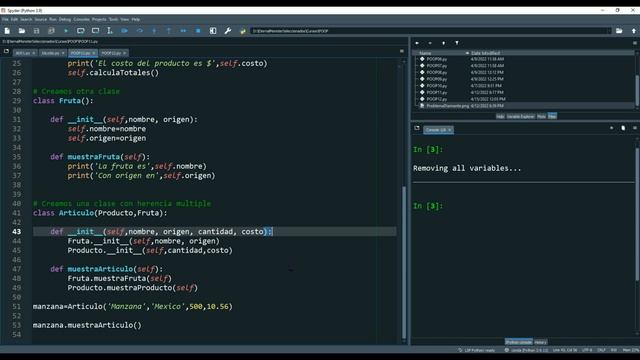Go to previous folder in Files pane

pyautogui.click(x=417, y=43)
